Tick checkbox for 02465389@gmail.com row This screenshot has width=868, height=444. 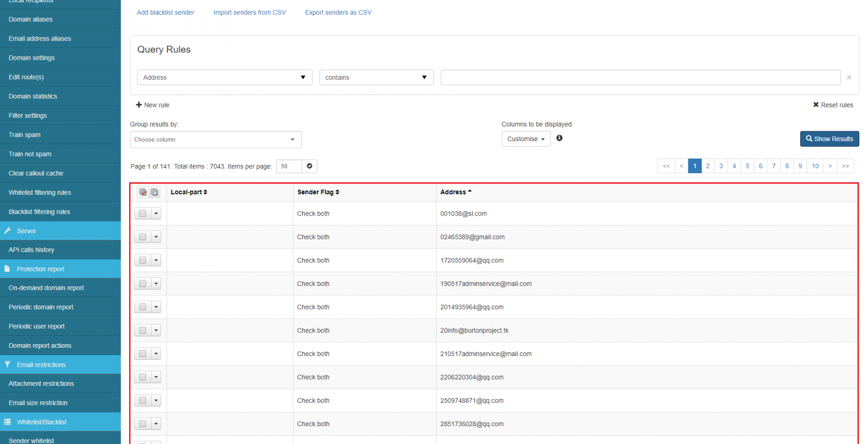coord(143,237)
